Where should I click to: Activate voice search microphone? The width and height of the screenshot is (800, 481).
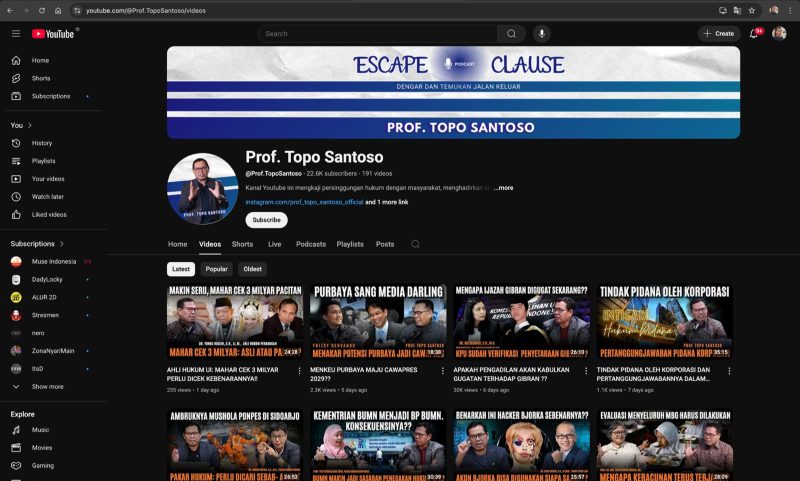click(x=542, y=33)
